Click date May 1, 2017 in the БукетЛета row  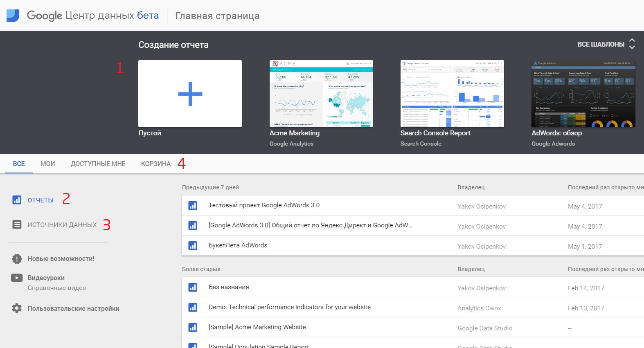[585, 247]
